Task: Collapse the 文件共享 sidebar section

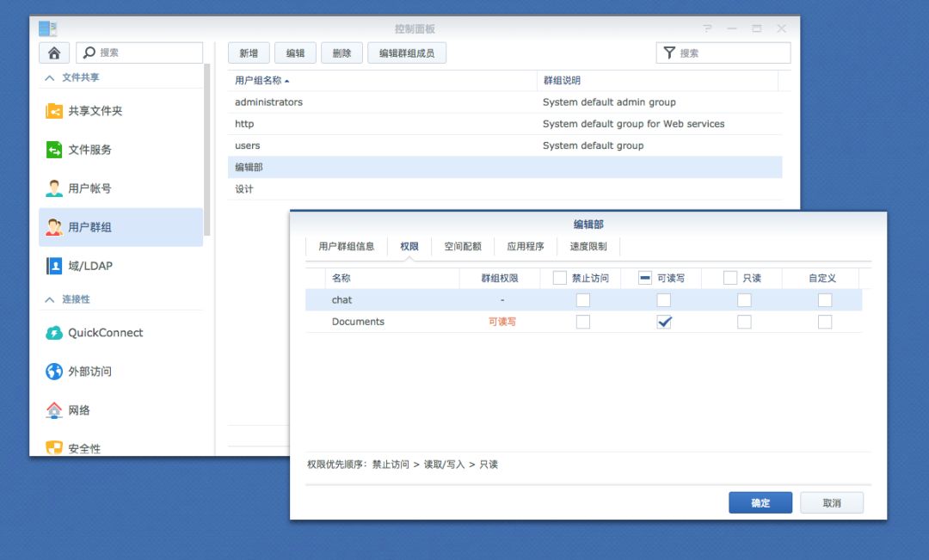Action: (x=50, y=77)
